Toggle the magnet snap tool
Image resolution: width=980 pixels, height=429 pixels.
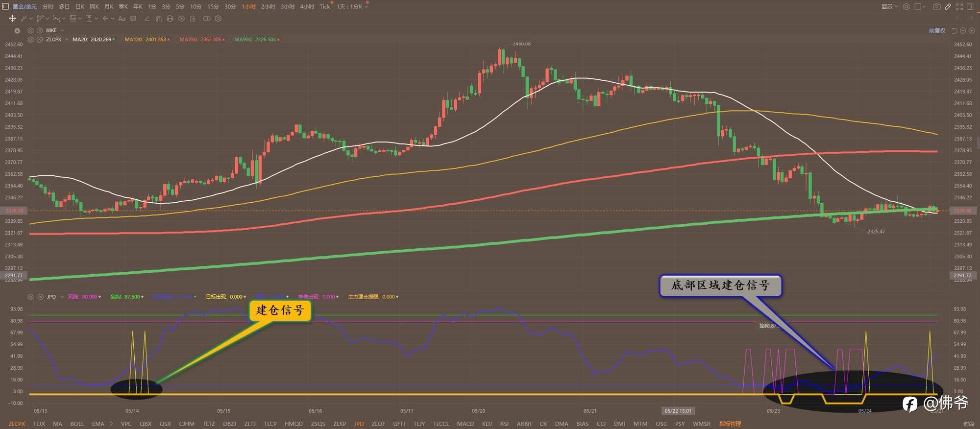click(158, 19)
